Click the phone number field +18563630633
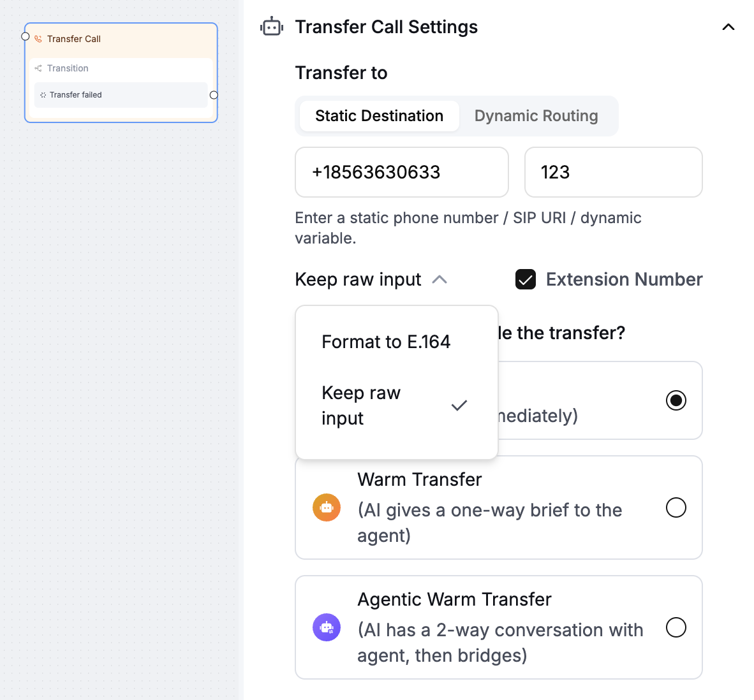Screen dimensions: 754x700 (401, 172)
